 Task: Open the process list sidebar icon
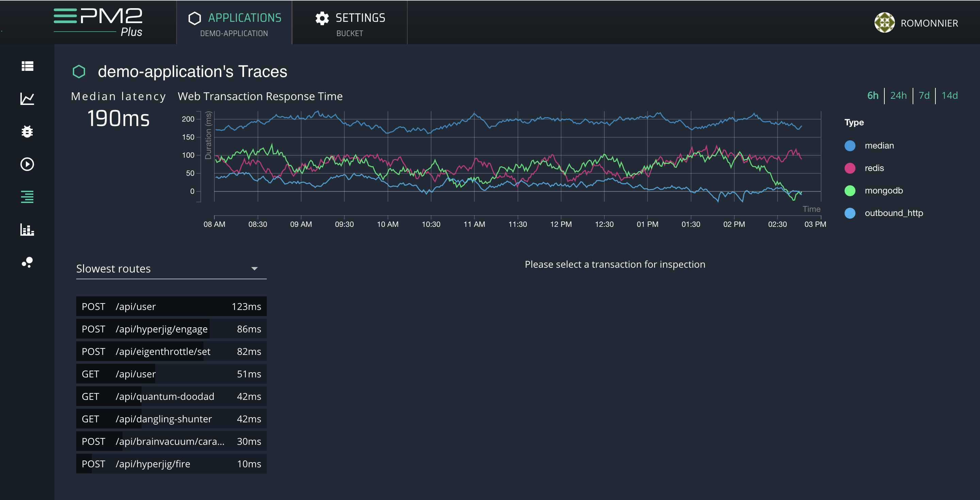27,66
